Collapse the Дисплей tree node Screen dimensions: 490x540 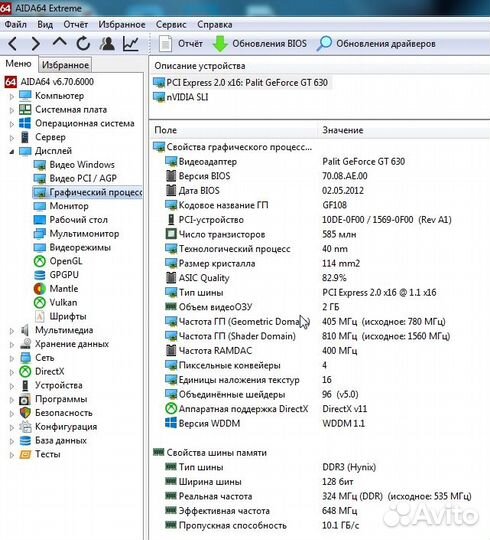(x=12, y=151)
